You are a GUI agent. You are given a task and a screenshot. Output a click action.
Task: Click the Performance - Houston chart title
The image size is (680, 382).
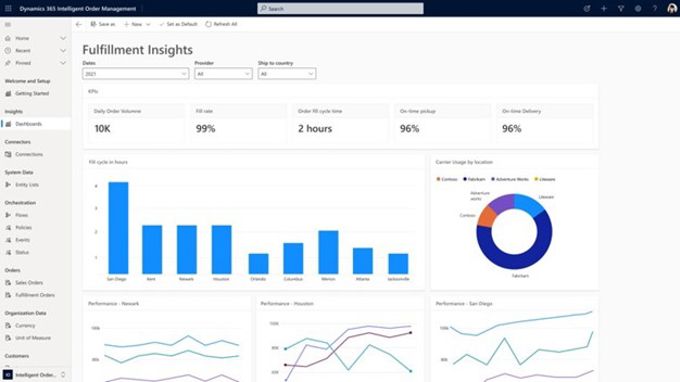(287, 304)
